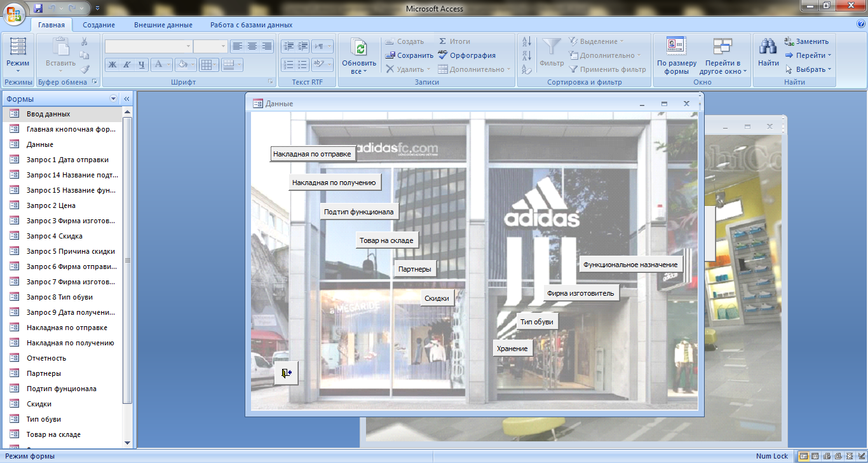Viewport: 868px width, 463px height.
Task: Click Заменить replace button
Action: [x=806, y=41]
